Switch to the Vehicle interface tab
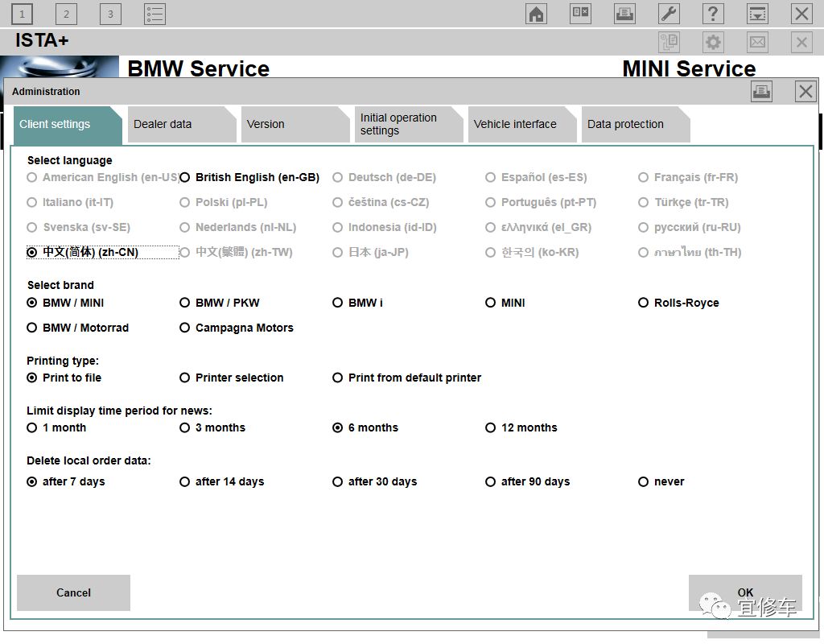Image resolution: width=824 pixels, height=644 pixels. click(x=522, y=124)
